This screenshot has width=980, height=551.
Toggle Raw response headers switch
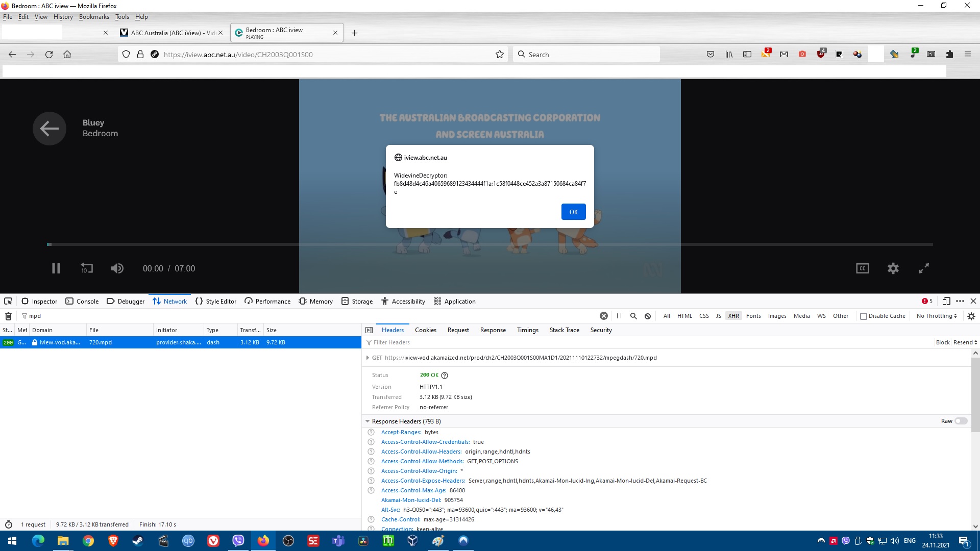pyautogui.click(x=961, y=421)
